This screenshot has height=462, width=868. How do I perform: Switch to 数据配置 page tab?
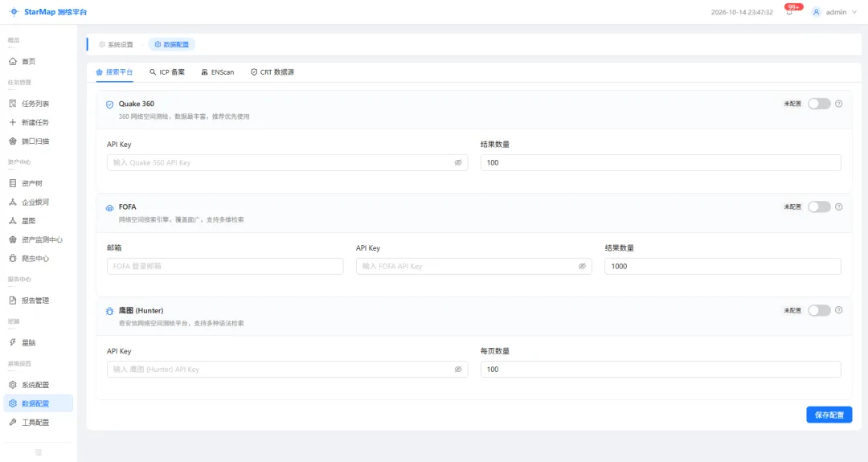pyautogui.click(x=172, y=44)
